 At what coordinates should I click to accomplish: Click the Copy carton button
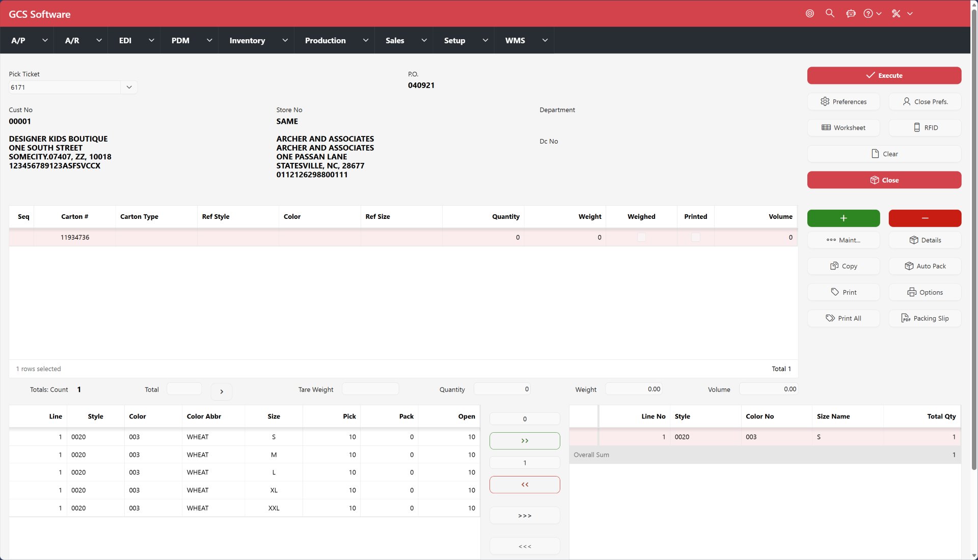[844, 266]
